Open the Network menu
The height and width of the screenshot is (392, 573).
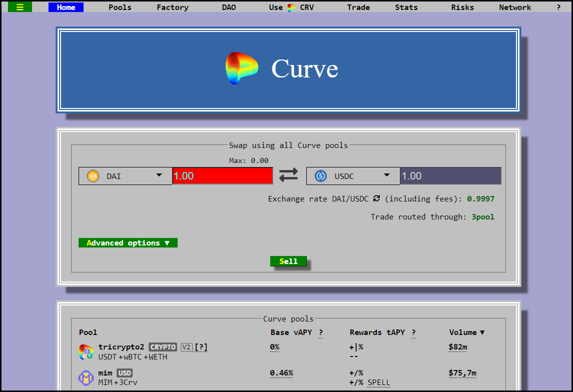coord(515,7)
